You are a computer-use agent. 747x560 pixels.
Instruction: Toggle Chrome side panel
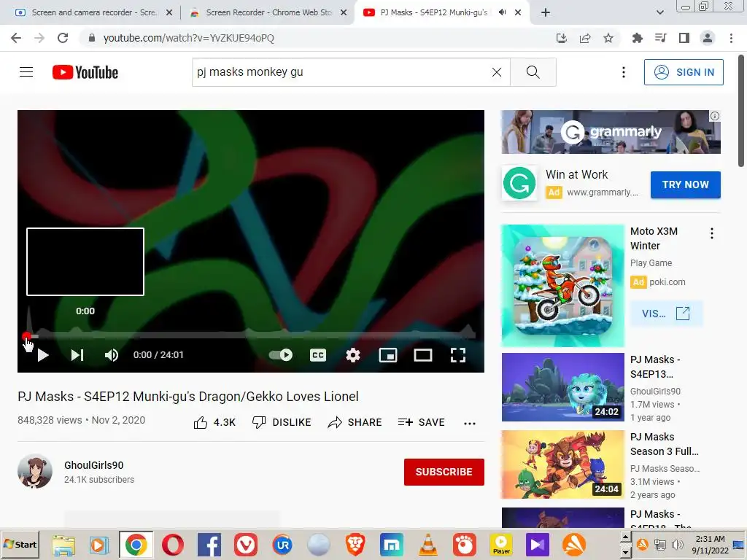684,38
